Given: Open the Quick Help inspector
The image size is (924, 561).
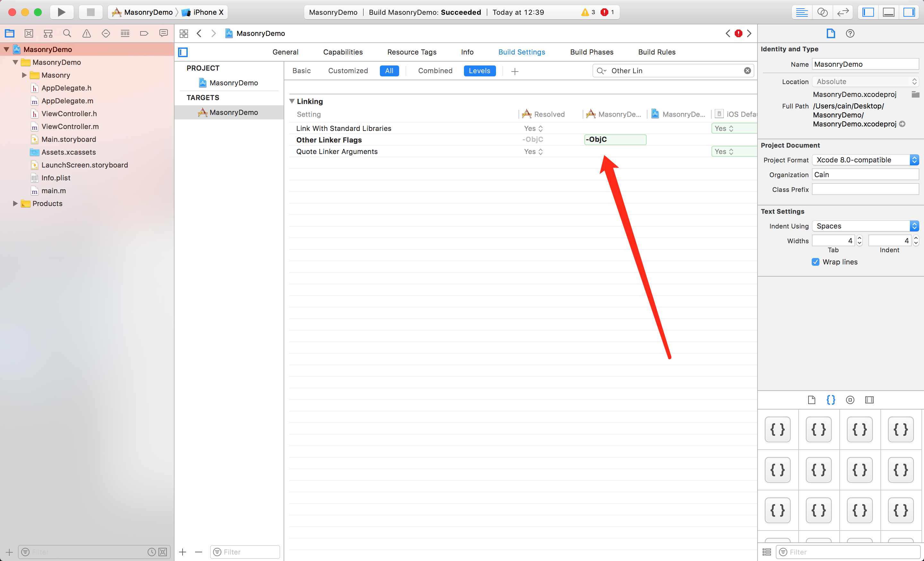Looking at the screenshot, I should (x=850, y=33).
